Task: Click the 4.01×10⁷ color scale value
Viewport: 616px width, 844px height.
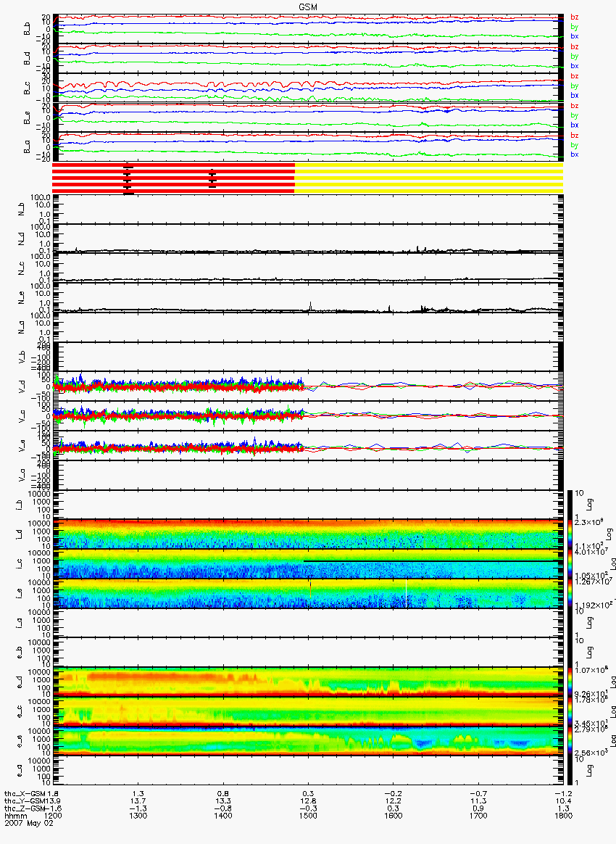Action: pos(593,551)
